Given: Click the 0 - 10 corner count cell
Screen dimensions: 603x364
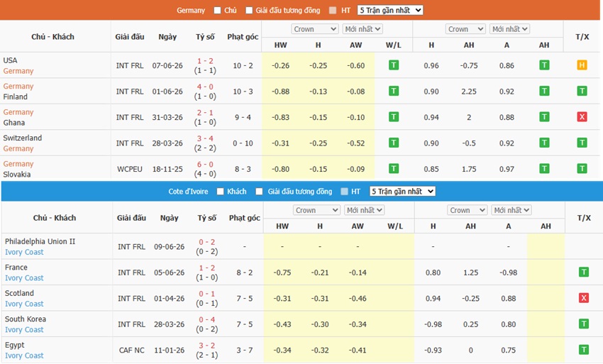Looking at the screenshot, I should tap(243, 143).
